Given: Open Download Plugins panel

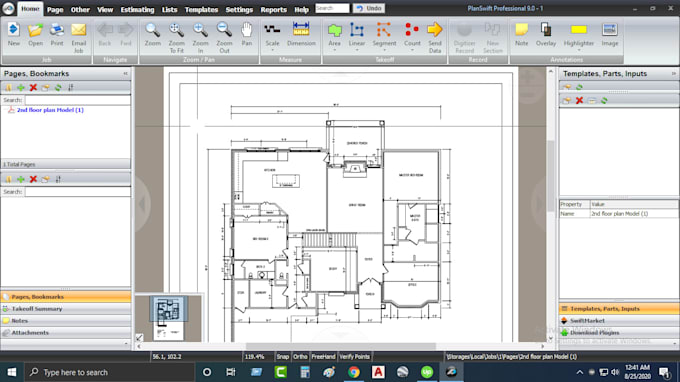Looking at the screenshot, I should 619,333.
